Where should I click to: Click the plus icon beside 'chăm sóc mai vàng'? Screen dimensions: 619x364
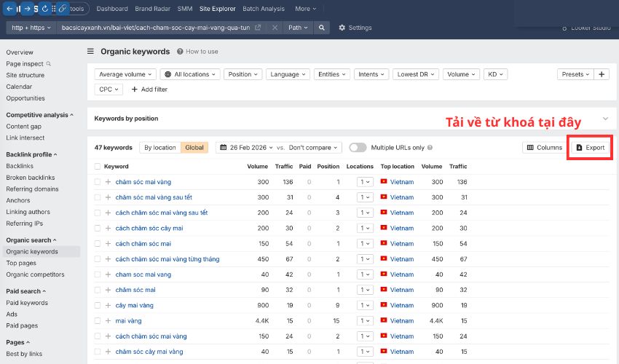[x=109, y=182]
